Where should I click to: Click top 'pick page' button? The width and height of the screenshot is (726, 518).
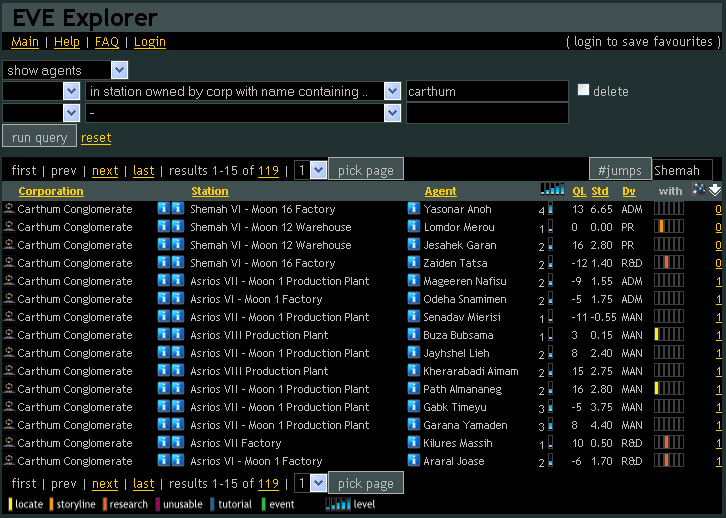(366, 169)
